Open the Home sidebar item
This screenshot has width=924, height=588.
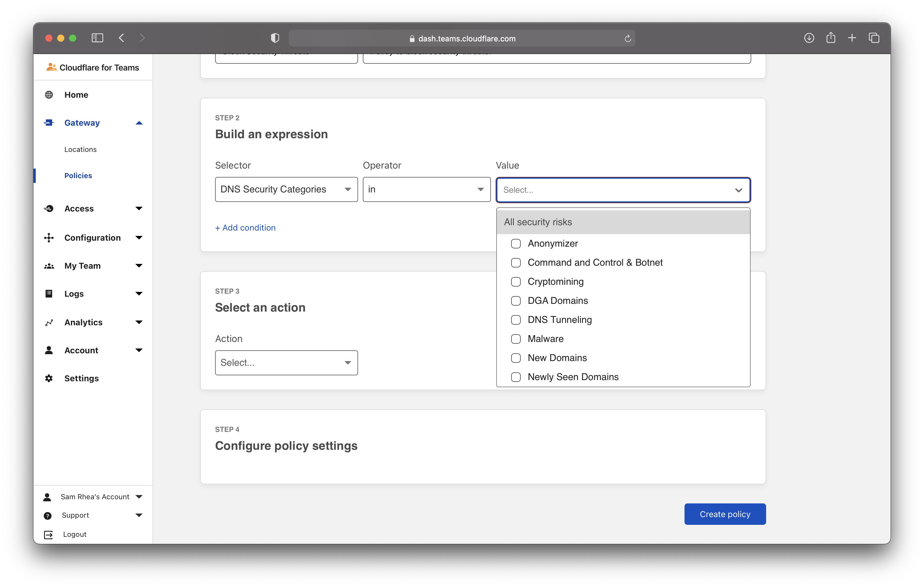76,95
